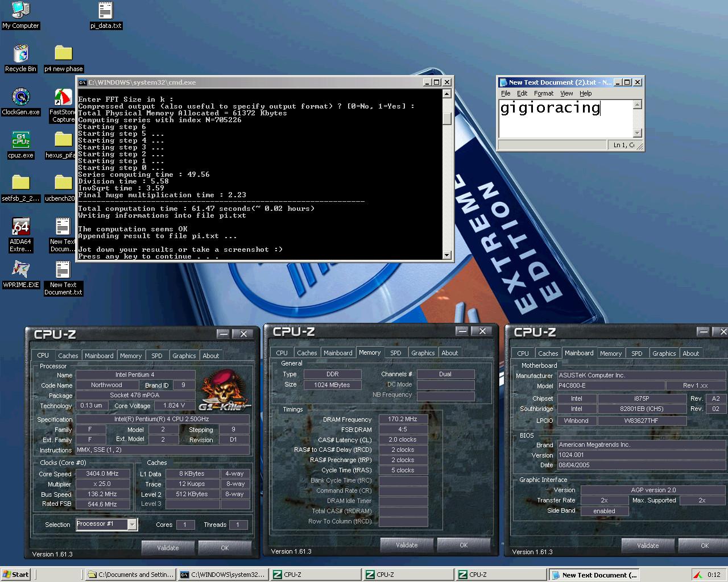Open setfsb_2_2 folder icon

[20, 188]
